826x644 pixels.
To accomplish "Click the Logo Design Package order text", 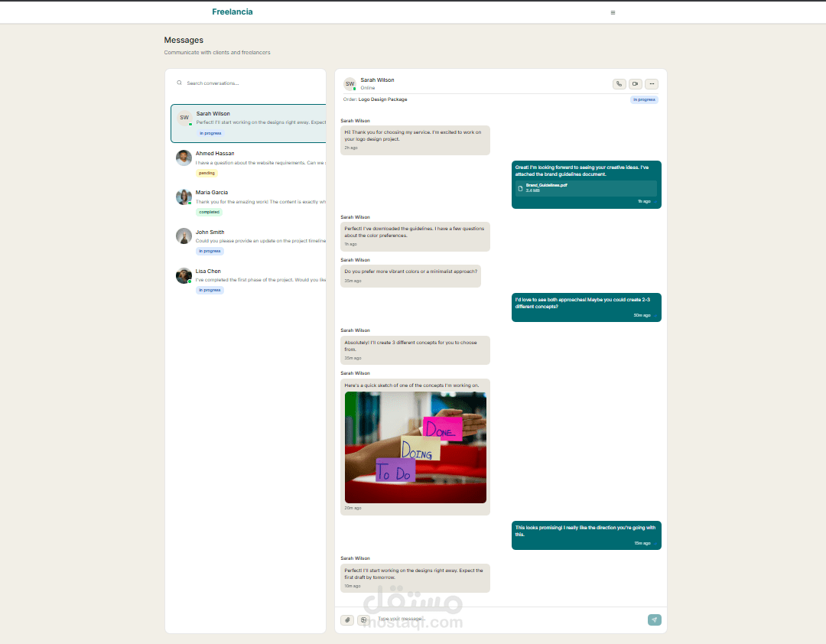I will pyautogui.click(x=382, y=99).
